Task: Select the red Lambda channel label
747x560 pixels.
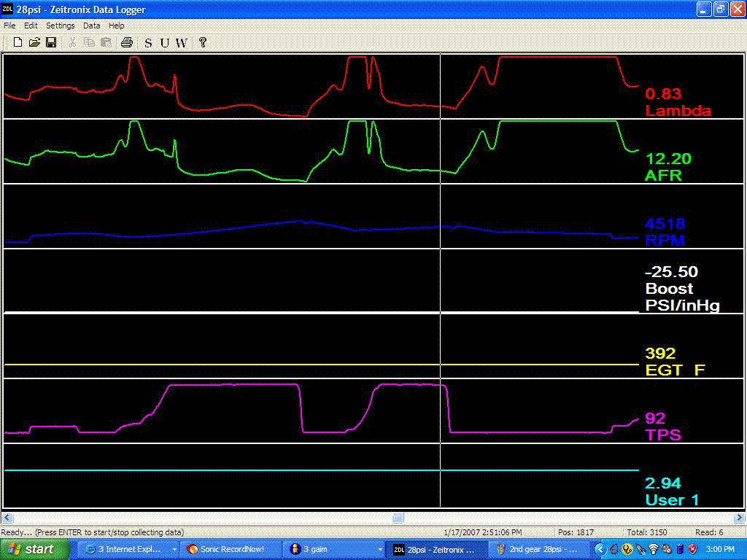Action: 678,111
